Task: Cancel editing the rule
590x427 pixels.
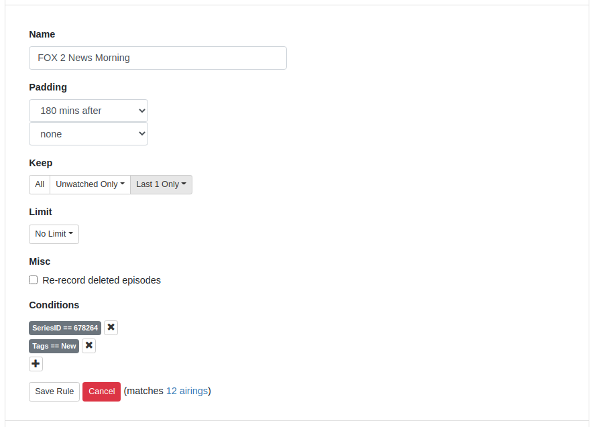Action: click(x=102, y=392)
